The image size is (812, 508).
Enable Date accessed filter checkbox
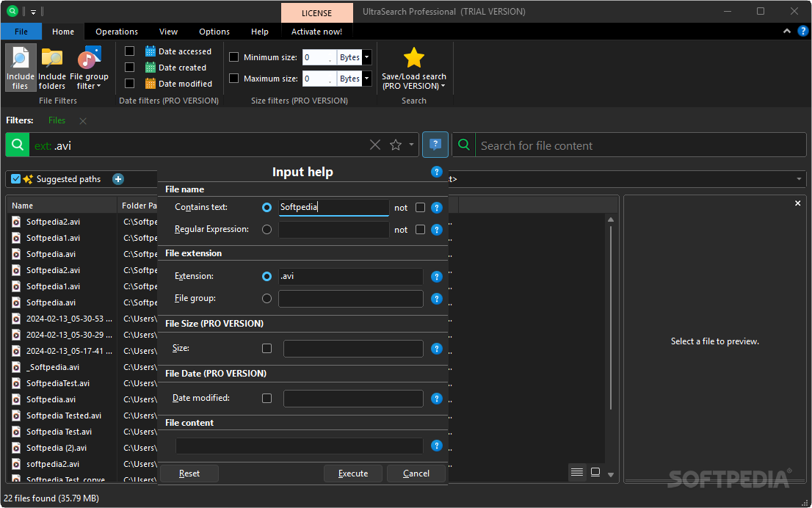[129, 51]
